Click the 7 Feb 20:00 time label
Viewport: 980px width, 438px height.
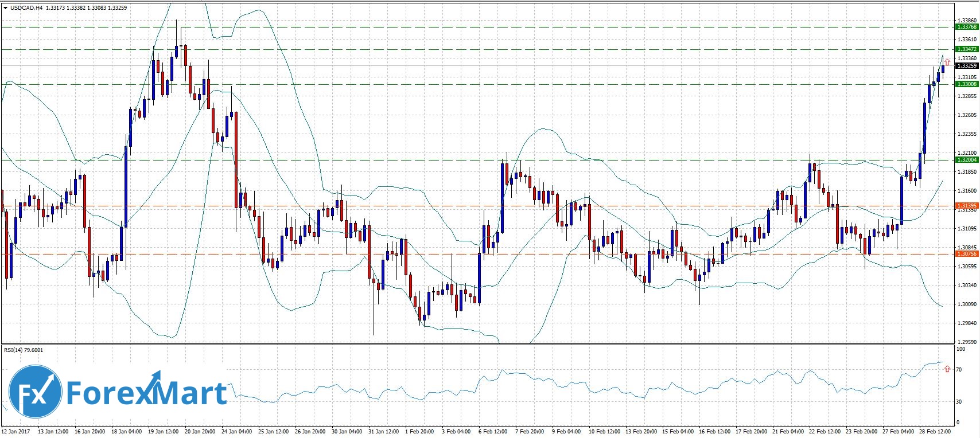point(530,431)
